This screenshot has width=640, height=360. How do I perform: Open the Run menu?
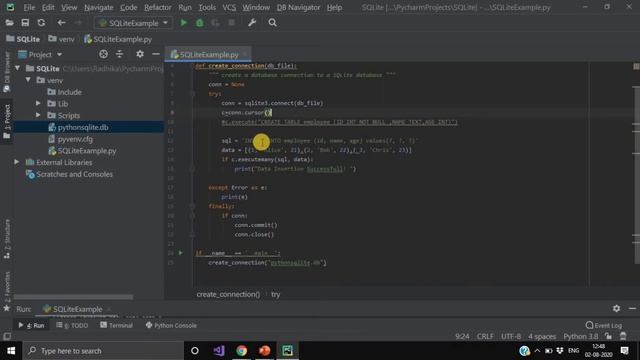pyautogui.click(x=185, y=7)
